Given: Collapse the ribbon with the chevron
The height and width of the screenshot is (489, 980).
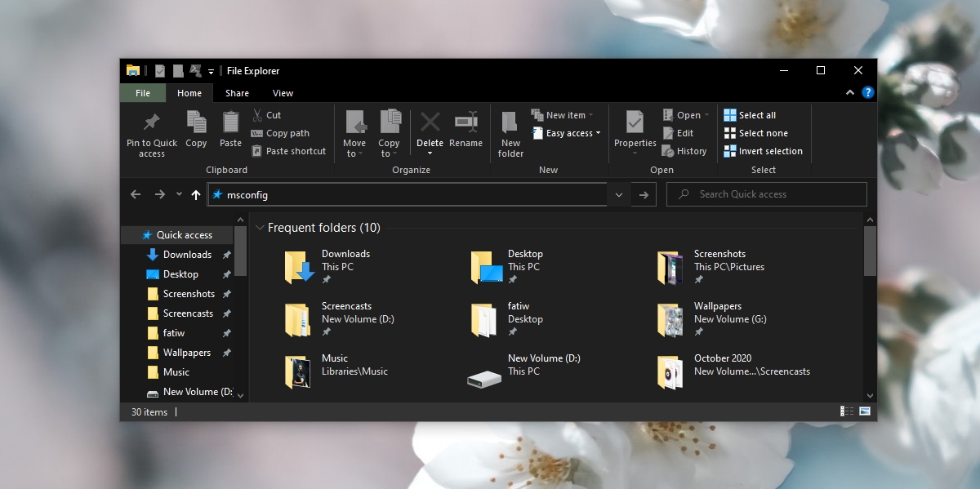Looking at the screenshot, I should 852,93.
